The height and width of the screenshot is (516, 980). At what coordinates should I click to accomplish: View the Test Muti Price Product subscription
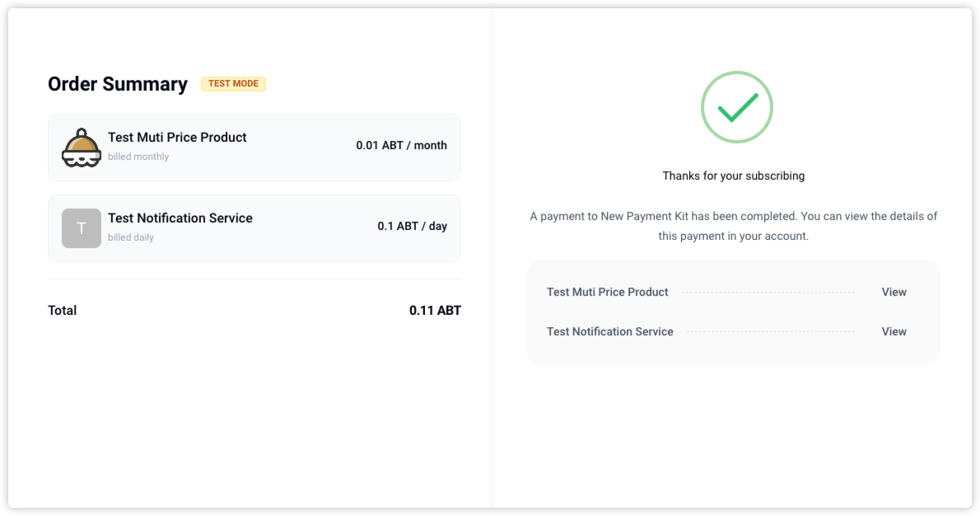(894, 292)
